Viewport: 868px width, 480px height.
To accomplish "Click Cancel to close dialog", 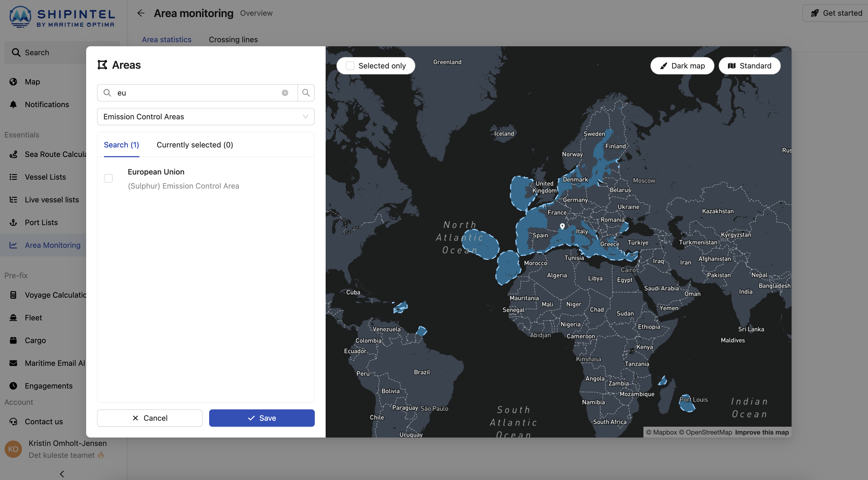I will [x=150, y=418].
